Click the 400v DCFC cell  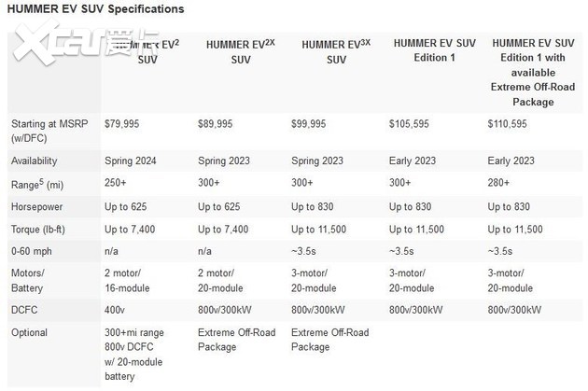coord(116,311)
